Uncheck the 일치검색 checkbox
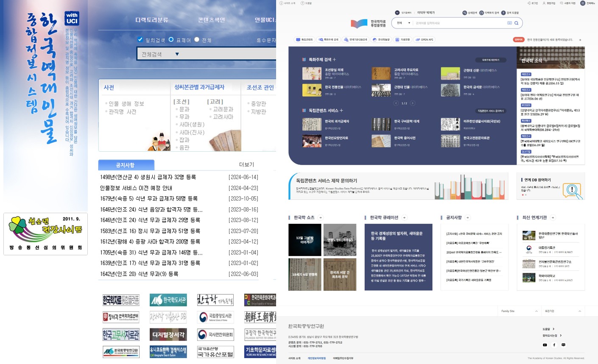This screenshot has width=598, height=364. click(140, 39)
